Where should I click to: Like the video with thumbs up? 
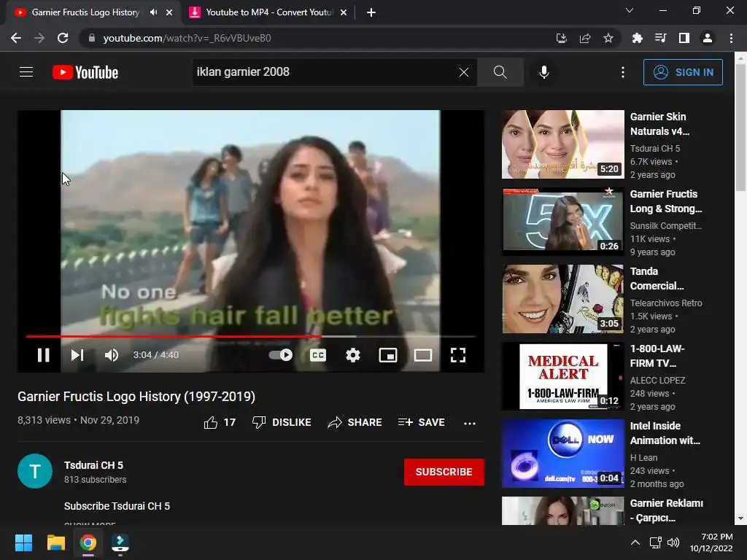coord(220,422)
